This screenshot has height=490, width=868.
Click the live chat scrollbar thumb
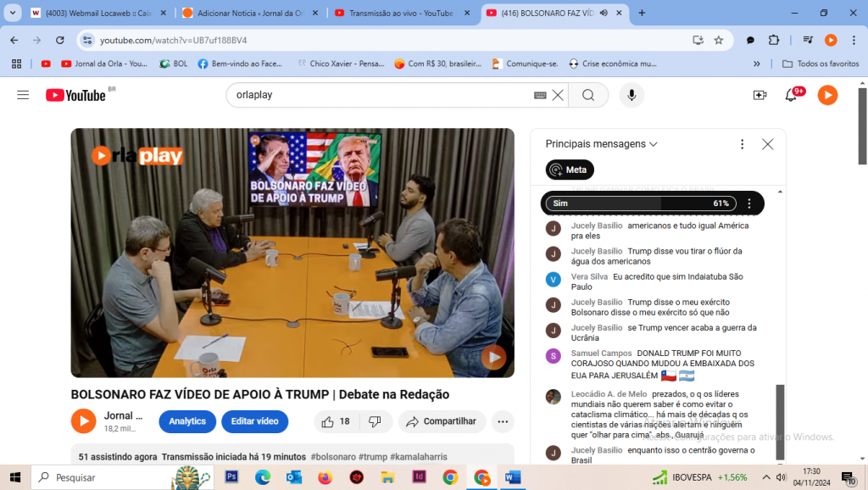780,422
